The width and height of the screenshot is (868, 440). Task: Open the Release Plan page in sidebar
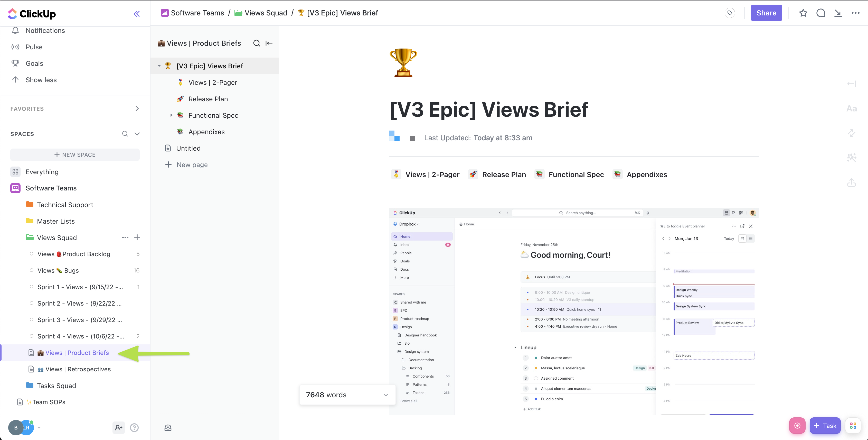coord(208,99)
